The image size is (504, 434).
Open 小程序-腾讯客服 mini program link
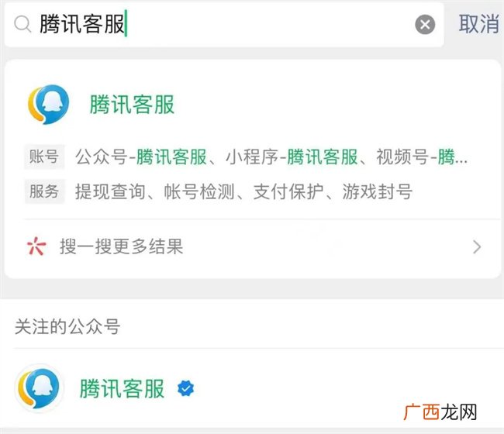click(x=292, y=157)
